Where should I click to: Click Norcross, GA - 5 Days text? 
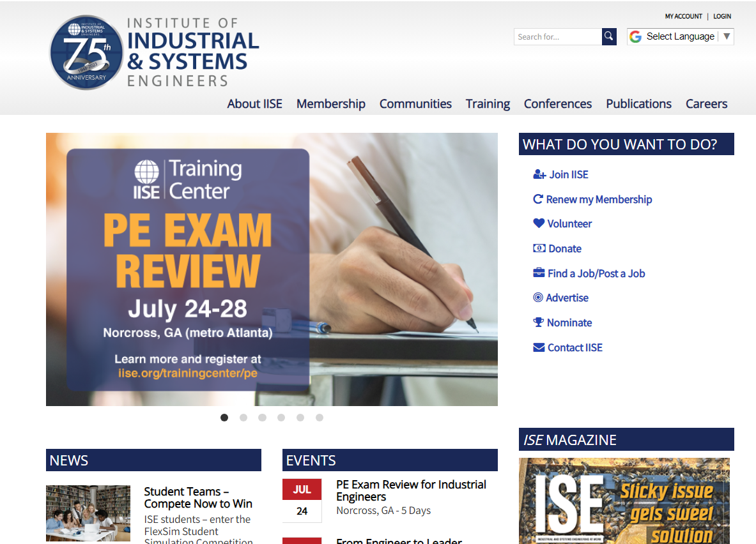383,511
